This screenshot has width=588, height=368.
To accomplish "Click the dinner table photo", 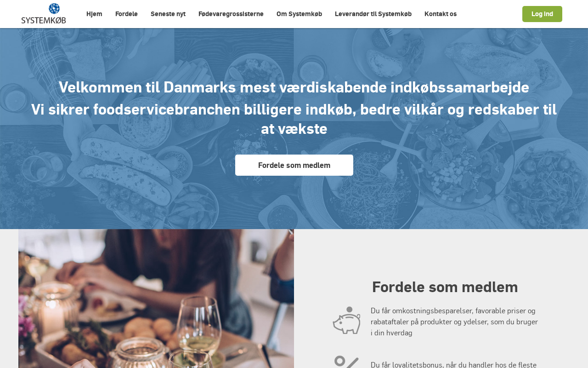I will (x=156, y=299).
